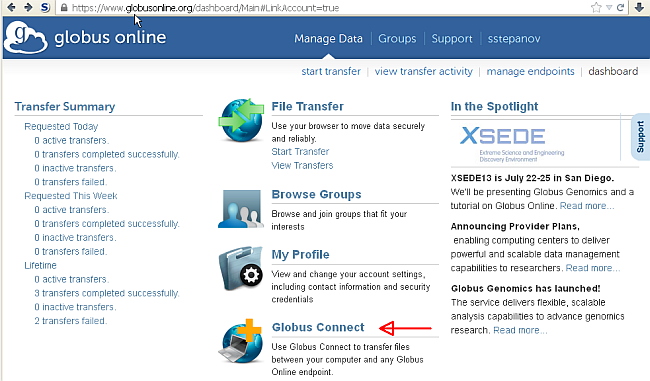Click the My Profile folder gear icon
Image resolution: width=650 pixels, height=381 pixels.
[x=241, y=269]
